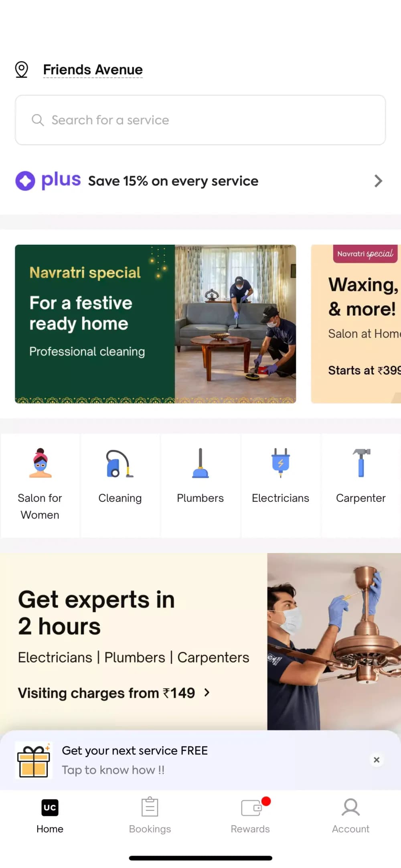Select the Carpenter hammer icon

click(x=361, y=462)
